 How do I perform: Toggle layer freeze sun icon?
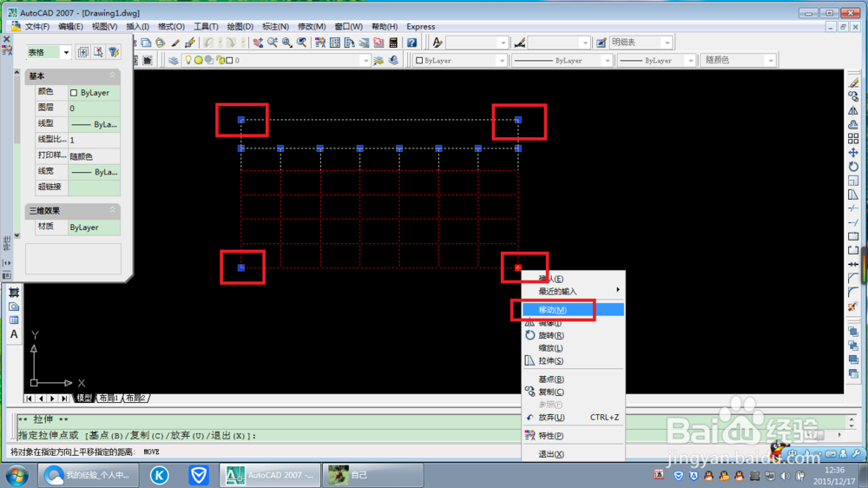coord(198,60)
